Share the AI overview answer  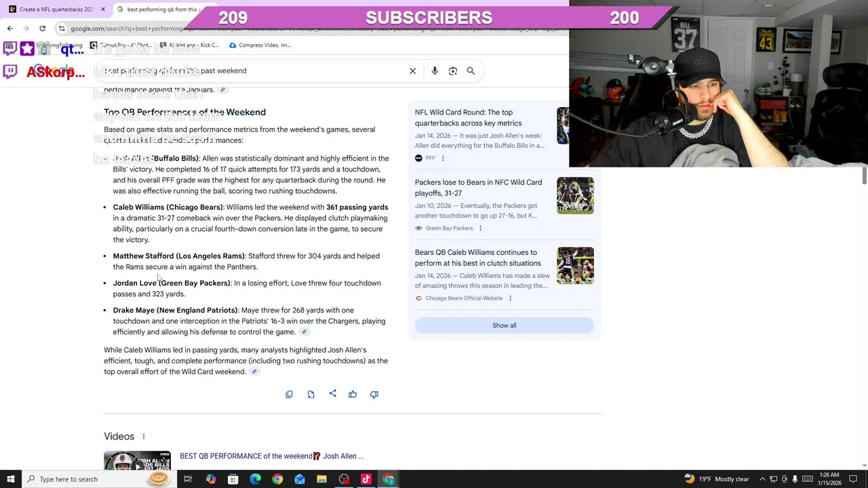pos(332,394)
